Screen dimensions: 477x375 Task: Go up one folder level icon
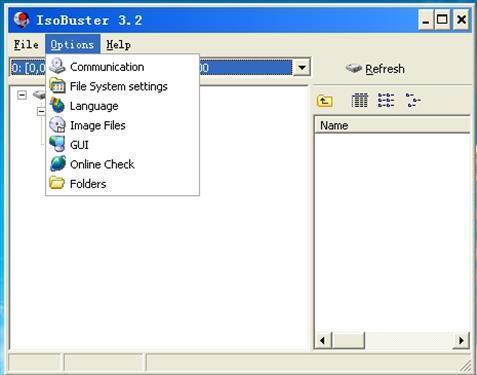pyautogui.click(x=325, y=101)
